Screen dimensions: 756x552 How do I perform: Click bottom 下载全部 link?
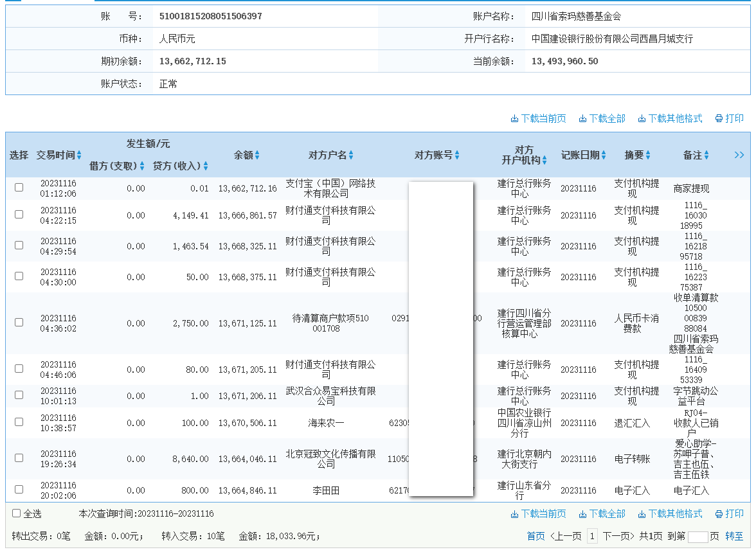point(607,514)
